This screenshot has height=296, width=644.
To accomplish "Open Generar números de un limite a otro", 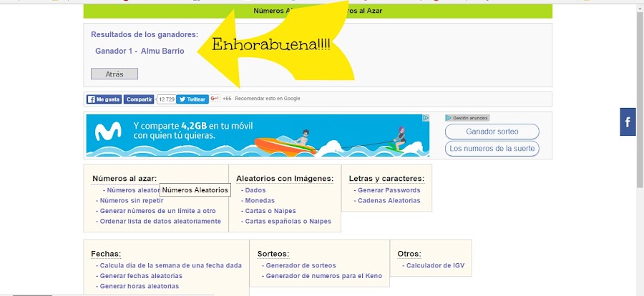I will (156, 211).
